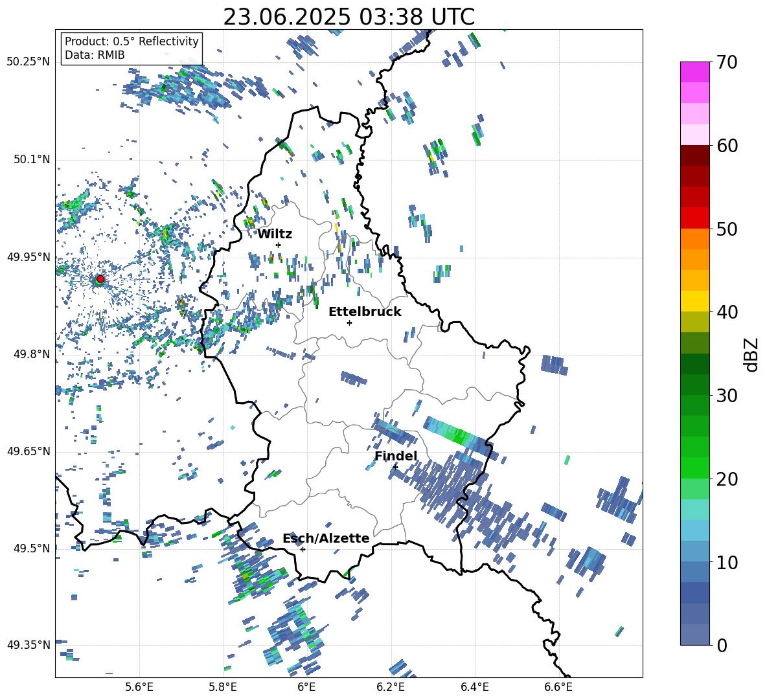Image resolution: width=767 pixels, height=700 pixels.
Task: Click the Esch/Alzette location cross marker
Action: 303,549
